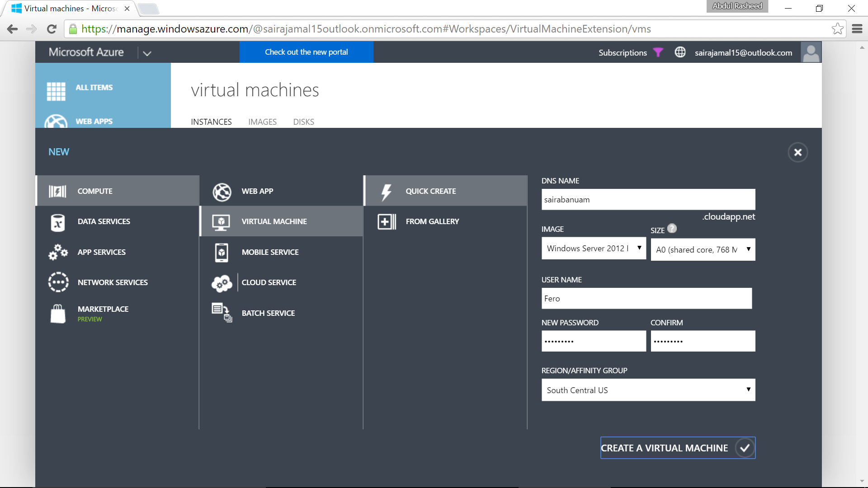Image resolution: width=868 pixels, height=488 pixels.
Task: Select the Cloud Service icon
Action: pyautogui.click(x=222, y=283)
